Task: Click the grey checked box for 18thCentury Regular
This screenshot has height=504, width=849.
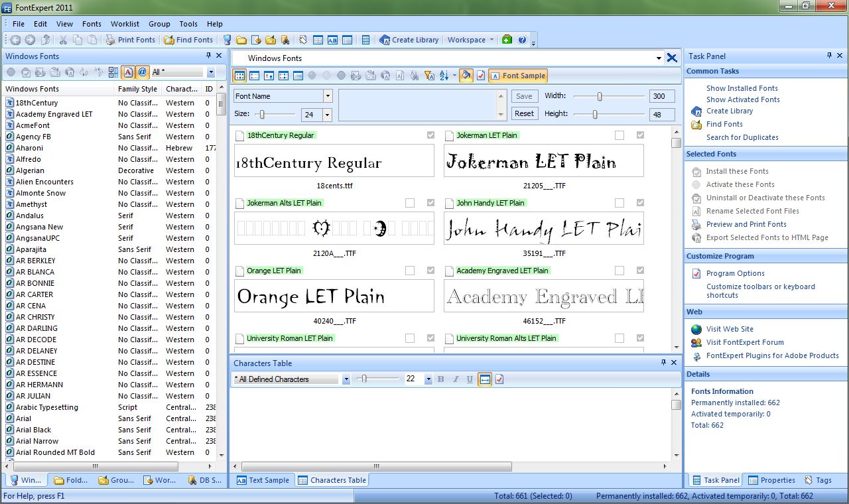Action: (430, 135)
